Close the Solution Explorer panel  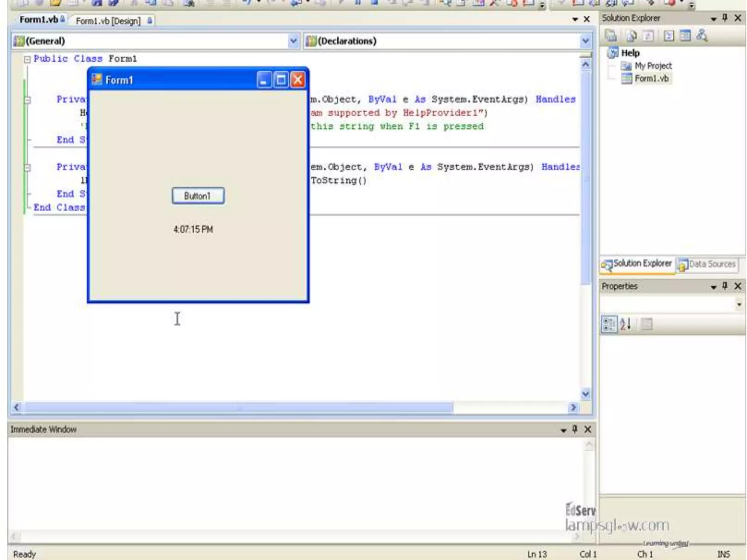[738, 18]
